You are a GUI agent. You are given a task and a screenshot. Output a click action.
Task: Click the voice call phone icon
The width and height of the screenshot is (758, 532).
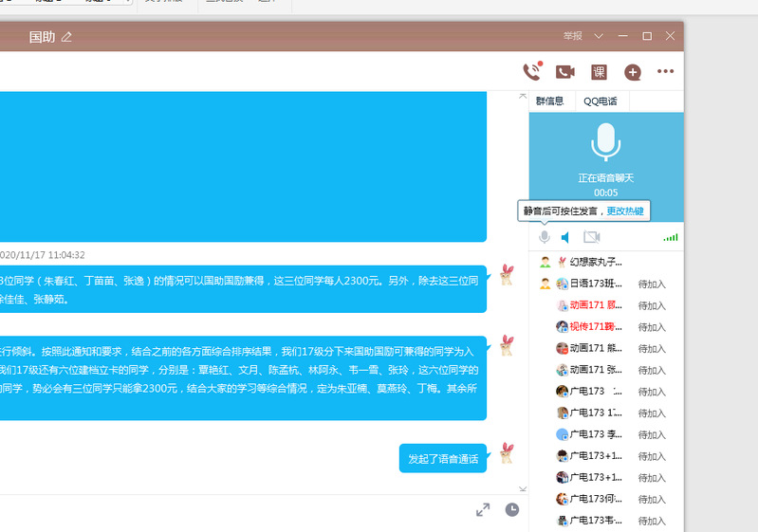point(531,71)
